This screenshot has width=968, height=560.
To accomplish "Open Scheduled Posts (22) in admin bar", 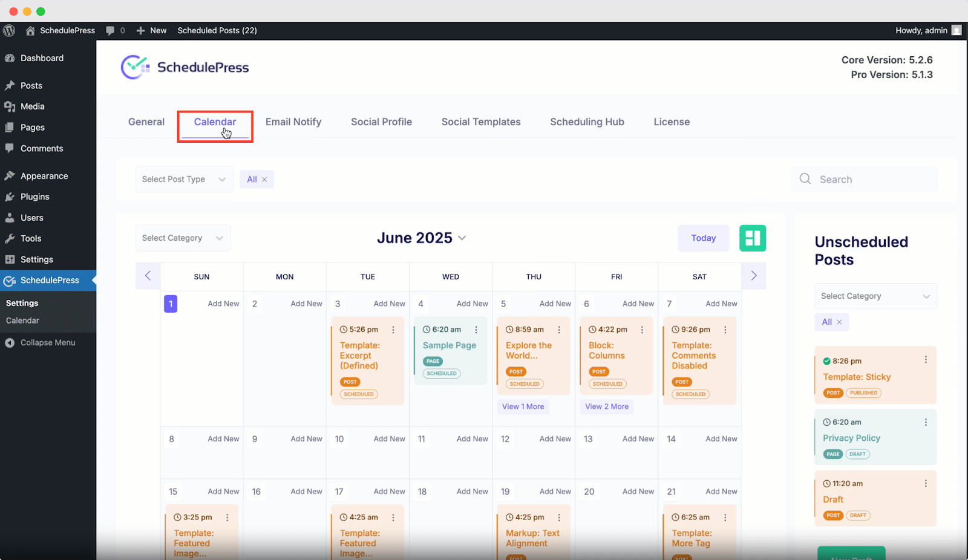I will pyautogui.click(x=217, y=30).
